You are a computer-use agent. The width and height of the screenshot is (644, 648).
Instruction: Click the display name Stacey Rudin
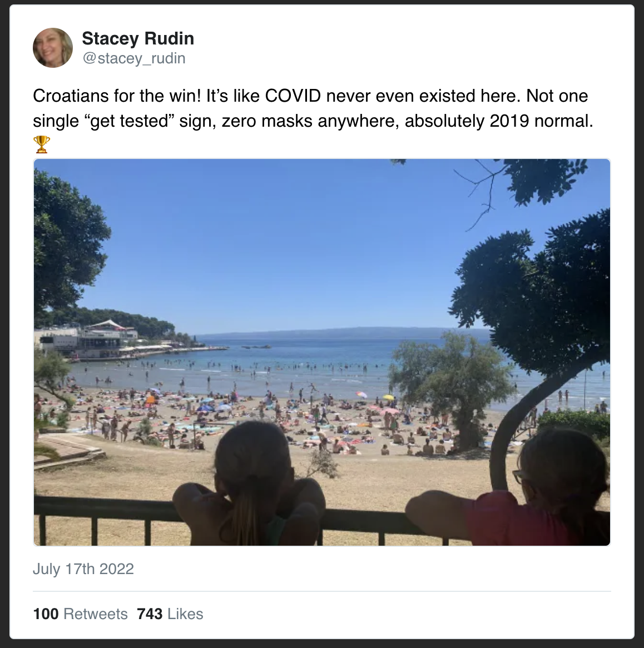(x=138, y=38)
